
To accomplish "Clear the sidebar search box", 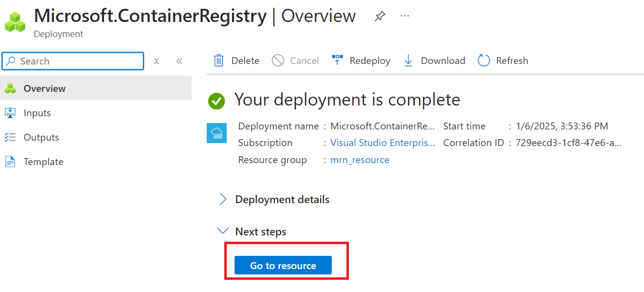I will pyautogui.click(x=156, y=61).
